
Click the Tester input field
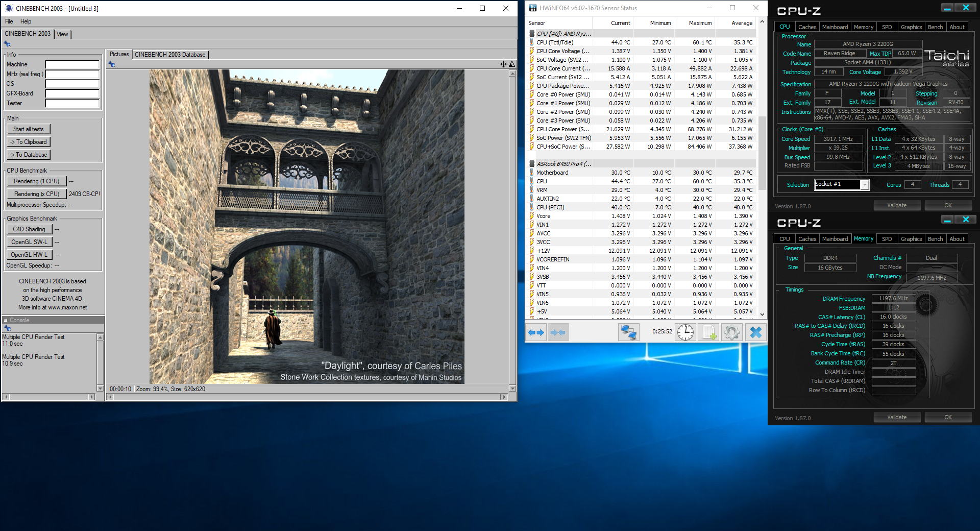click(x=72, y=103)
